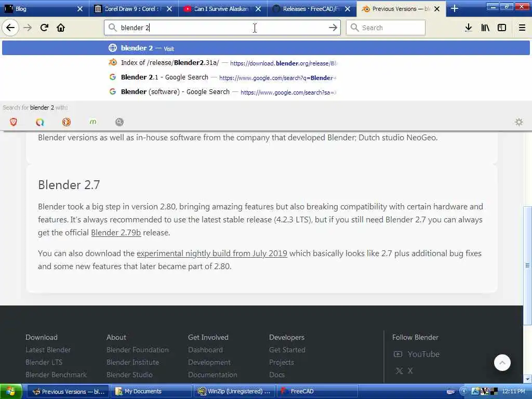The width and height of the screenshot is (532, 399).
Task: Close the Releases FreeCAD tab
Action: (x=348, y=9)
